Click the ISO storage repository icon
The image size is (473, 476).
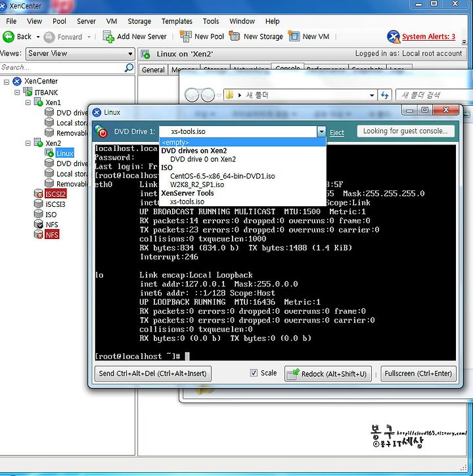[x=38, y=214]
